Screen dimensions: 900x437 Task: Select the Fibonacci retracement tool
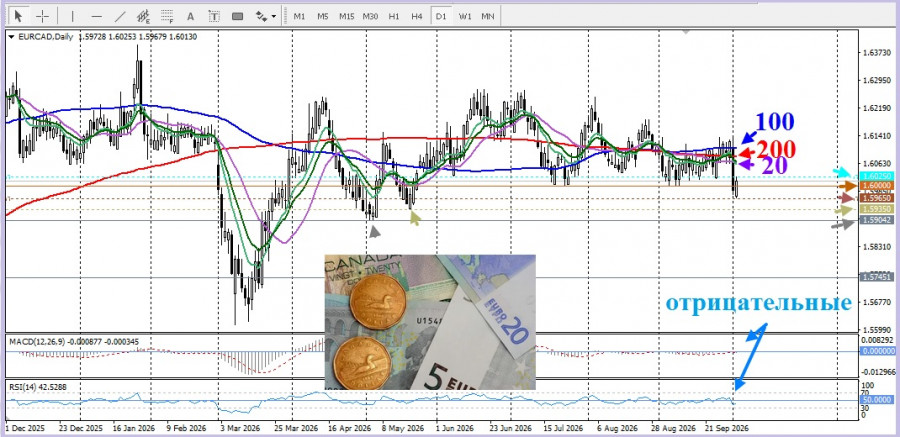167,16
